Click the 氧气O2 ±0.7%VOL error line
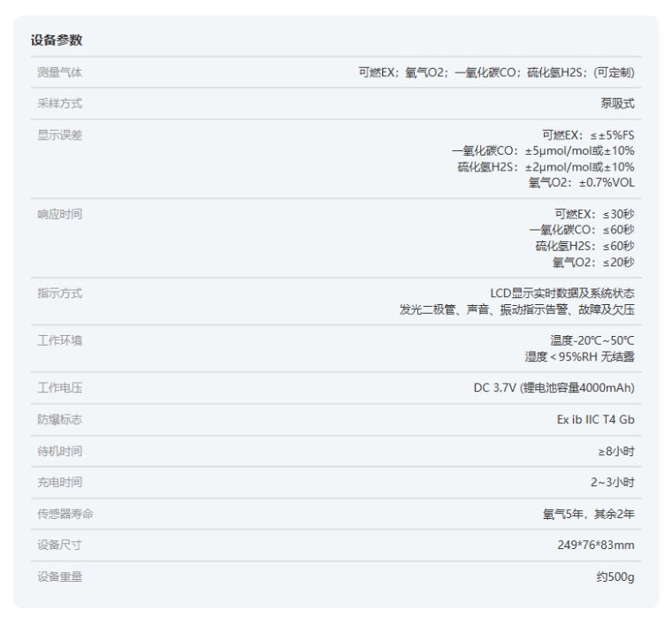The image size is (672, 641). (x=581, y=183)
